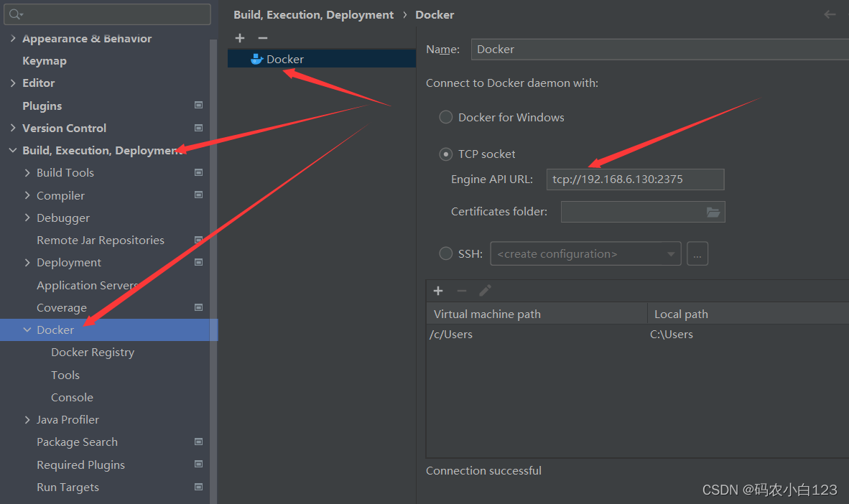Open Run Targets settings

pyautogui.click(x=68, y=487)
